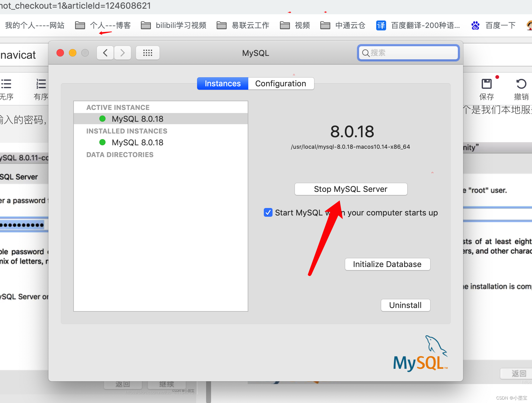Open the 我的个人----网站 bookmark
The width and height of the screenshot is (532, 403).
tap(34, 25)
